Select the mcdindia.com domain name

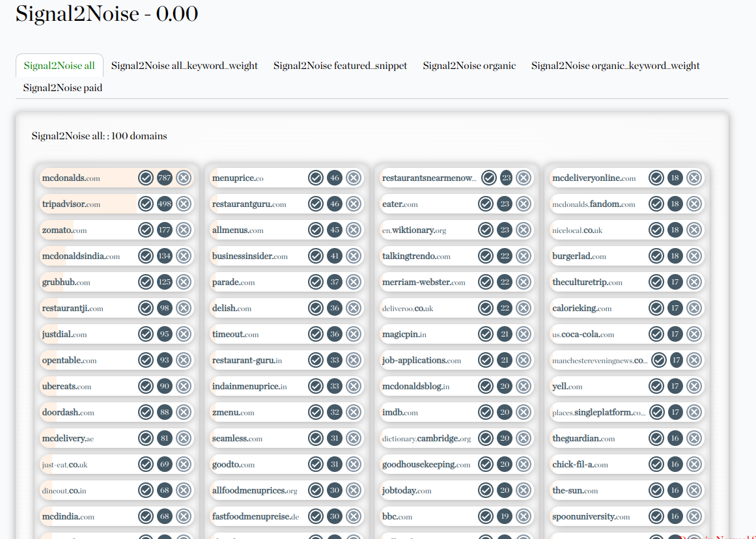(68, 516)
